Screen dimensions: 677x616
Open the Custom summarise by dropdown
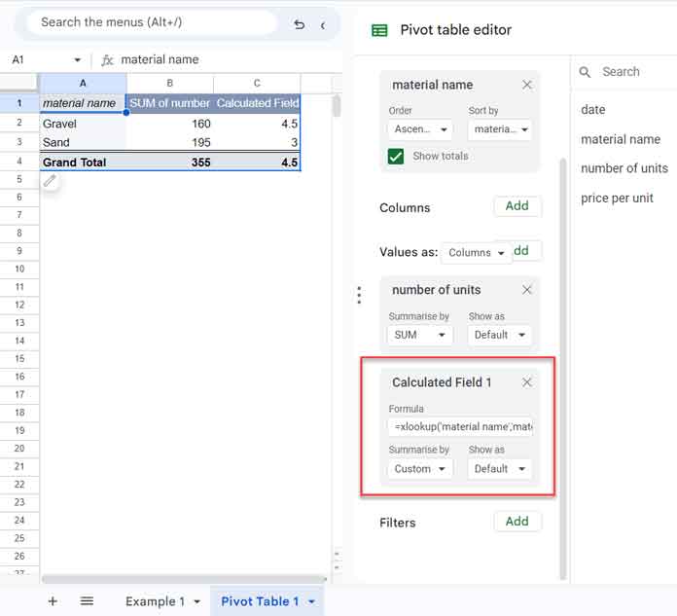(x=420, y=469)
